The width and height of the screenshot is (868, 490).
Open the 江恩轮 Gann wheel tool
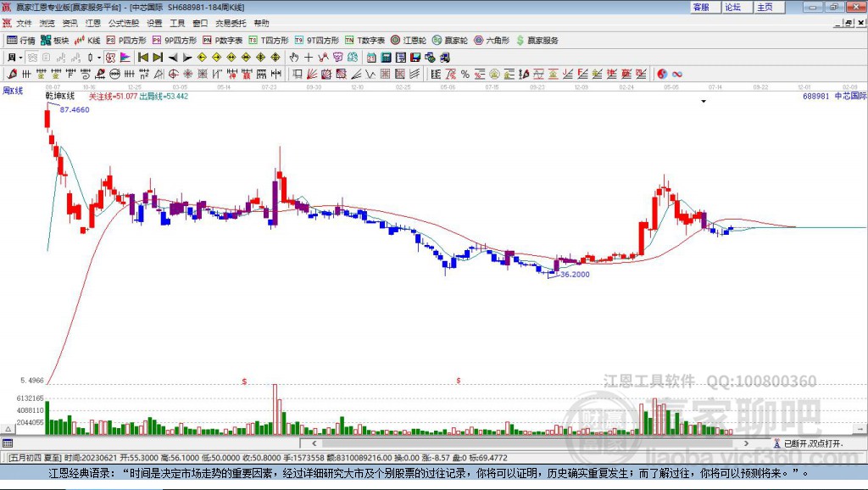(409, 41)
